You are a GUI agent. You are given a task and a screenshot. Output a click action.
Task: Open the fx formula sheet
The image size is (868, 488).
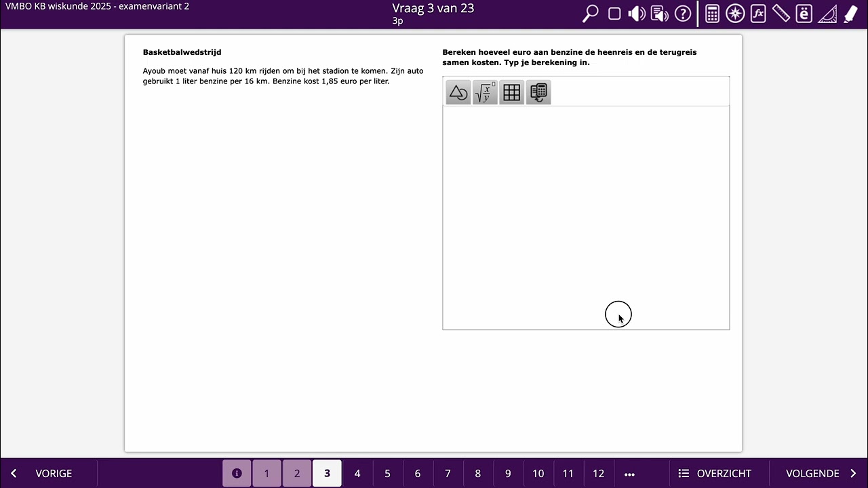pyautogui.click(x=758, y=14)
